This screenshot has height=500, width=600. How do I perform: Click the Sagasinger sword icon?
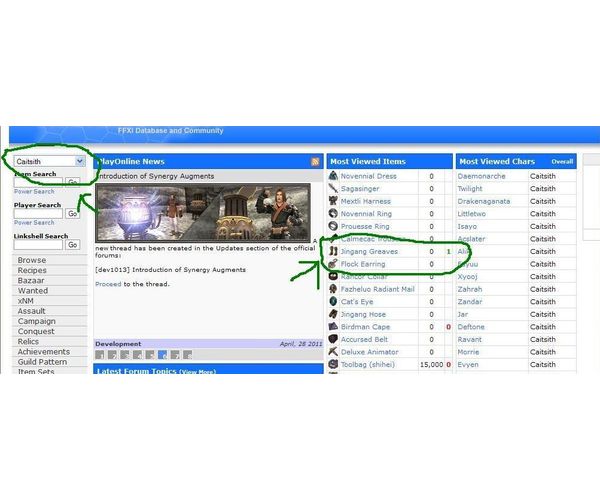click(x=333, y=189)
